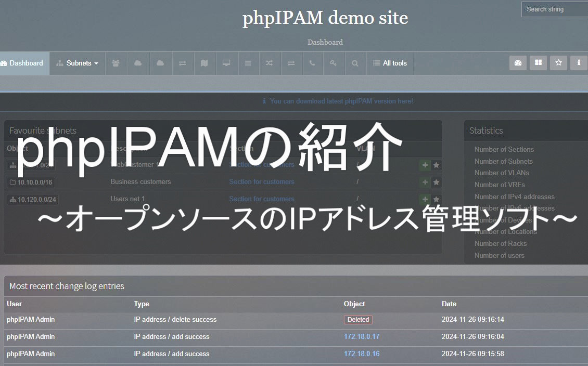The image size is (588, 366).
Task: Click the exchange arrows icon left of phone
Action: point(291,63)
